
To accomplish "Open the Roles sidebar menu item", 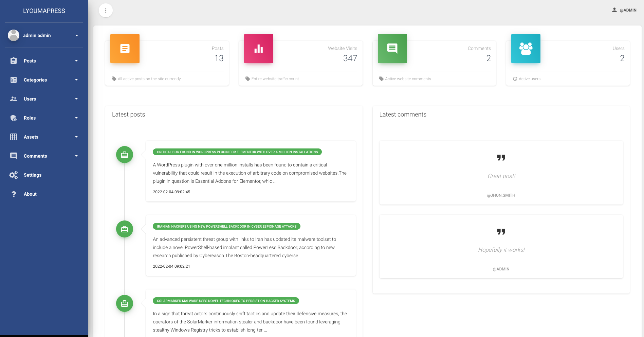I will pyautogui.click(x=44, y=118).
